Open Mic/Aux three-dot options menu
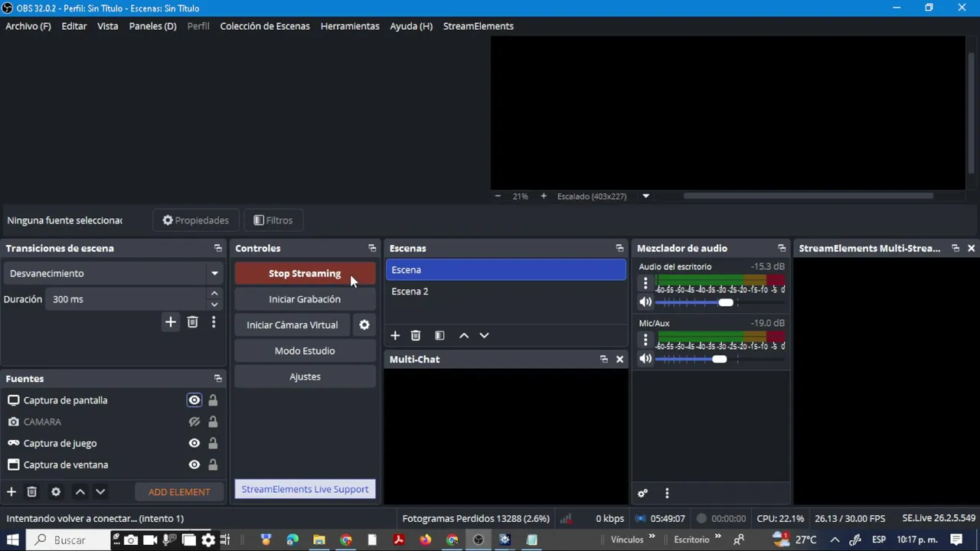 pyautogui.click(x=645, y=340)
